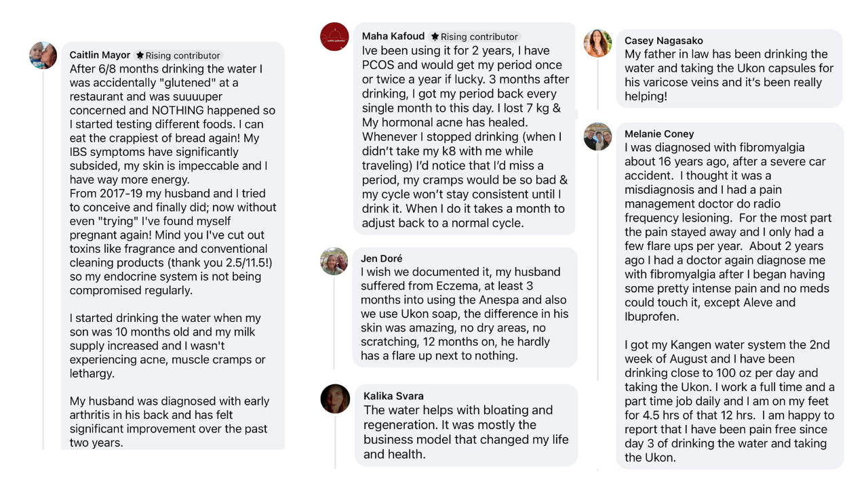
Task: Select Kalika Svara's comment about bloating
Action: pos(466,425)
